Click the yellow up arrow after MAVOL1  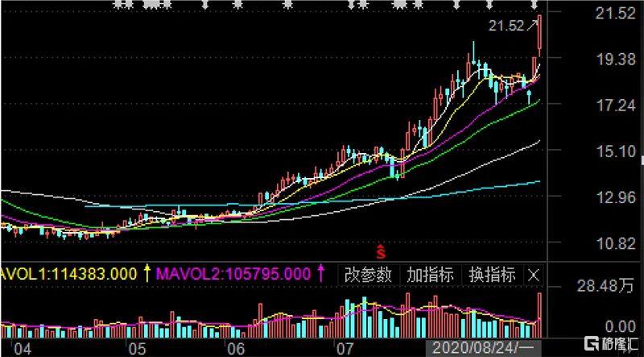147,273
